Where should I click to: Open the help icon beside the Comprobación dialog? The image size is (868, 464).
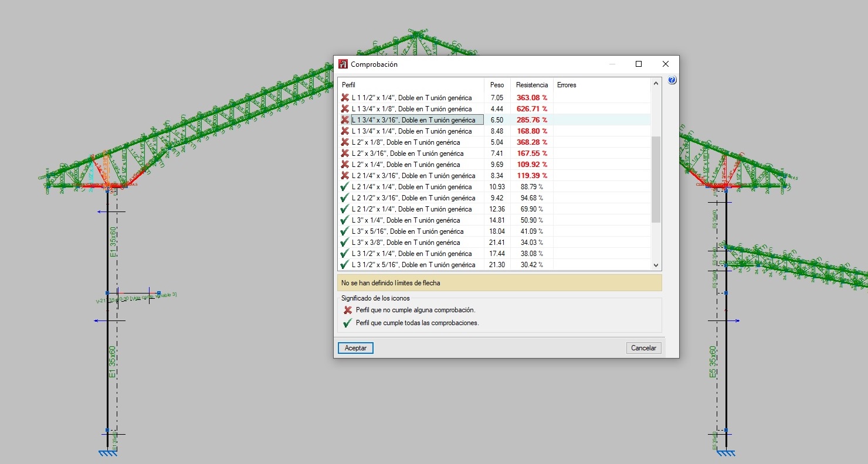click(672, 80)
